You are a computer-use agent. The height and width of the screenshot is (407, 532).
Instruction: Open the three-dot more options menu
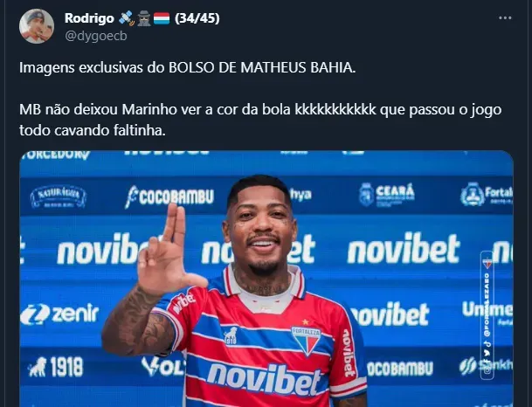click(x=505, y=18)
